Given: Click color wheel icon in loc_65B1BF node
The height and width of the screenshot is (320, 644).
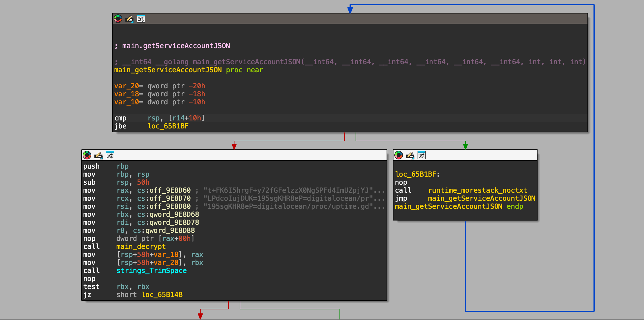Looking at the screenshot, I should 399,155.
